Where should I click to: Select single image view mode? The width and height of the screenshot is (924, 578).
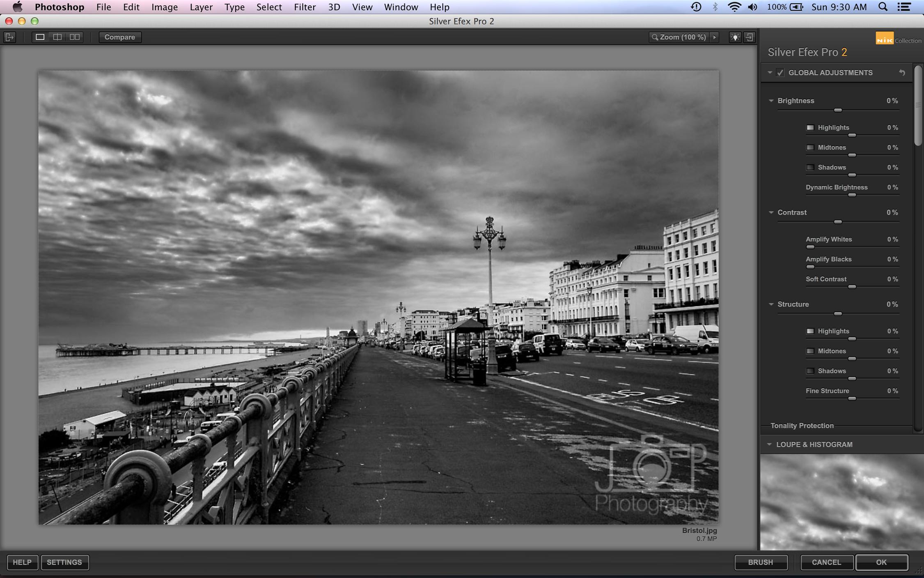point(40,37)
